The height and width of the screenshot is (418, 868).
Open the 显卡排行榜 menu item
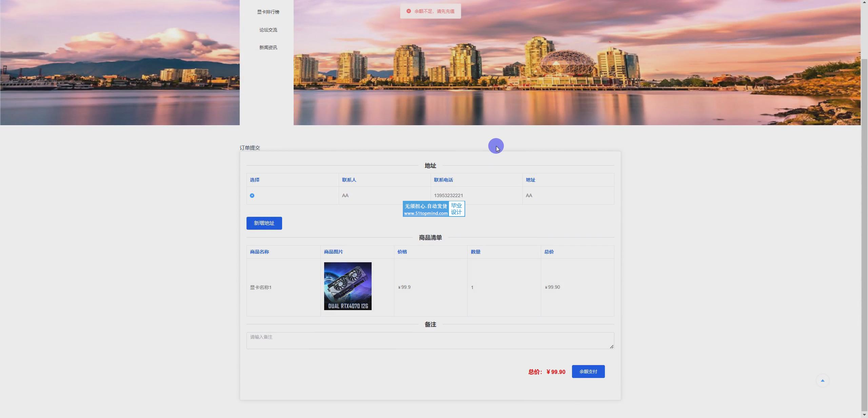268,12
